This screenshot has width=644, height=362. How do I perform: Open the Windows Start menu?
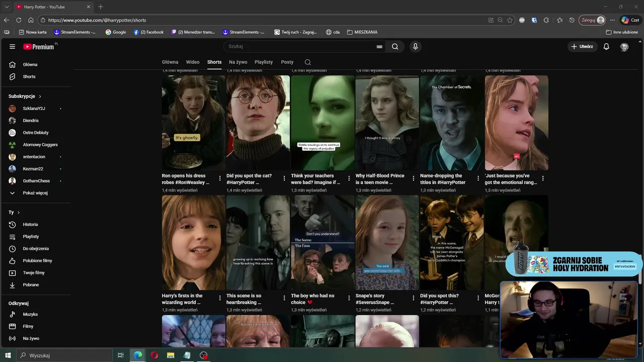pos(9,355)
